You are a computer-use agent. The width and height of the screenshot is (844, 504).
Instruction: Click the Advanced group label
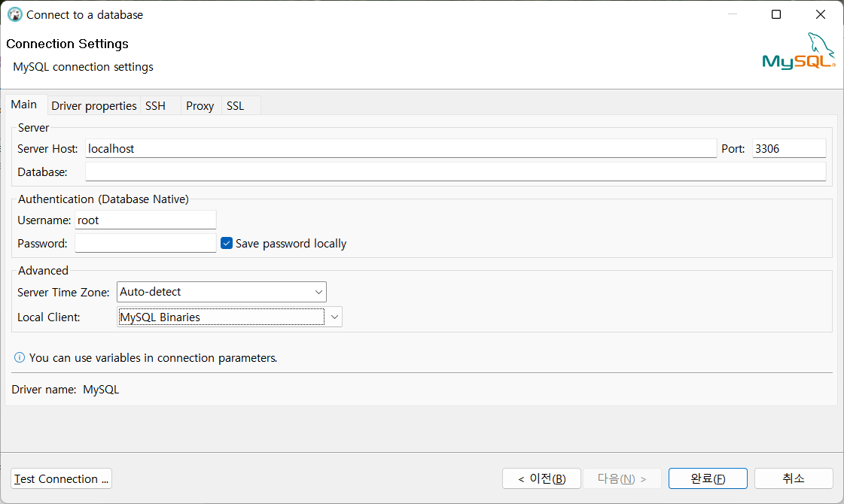point(43,271)
